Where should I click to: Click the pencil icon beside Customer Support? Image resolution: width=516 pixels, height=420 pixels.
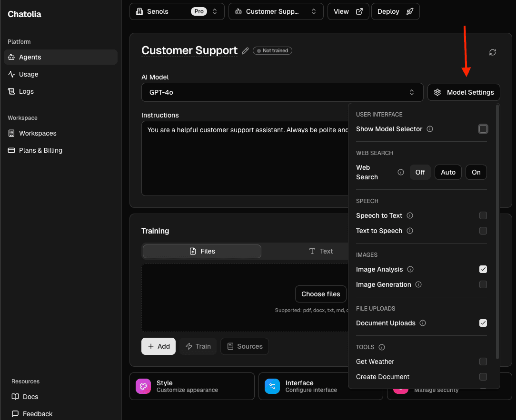[245, 51]
